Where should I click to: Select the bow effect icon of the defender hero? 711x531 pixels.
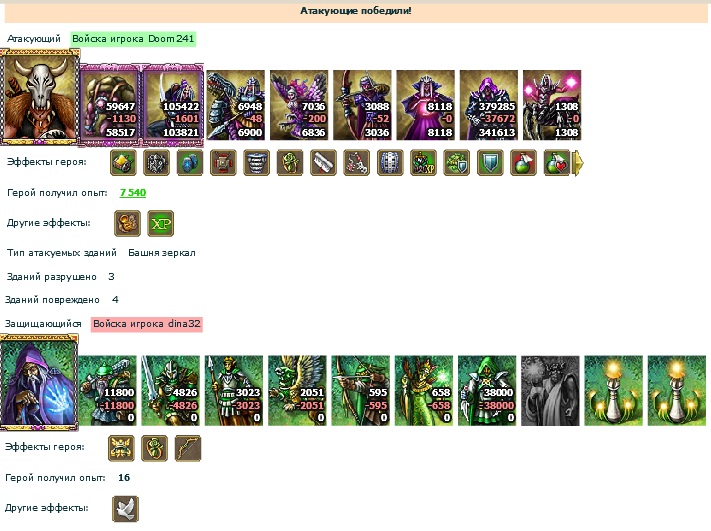tap(188, 448)
